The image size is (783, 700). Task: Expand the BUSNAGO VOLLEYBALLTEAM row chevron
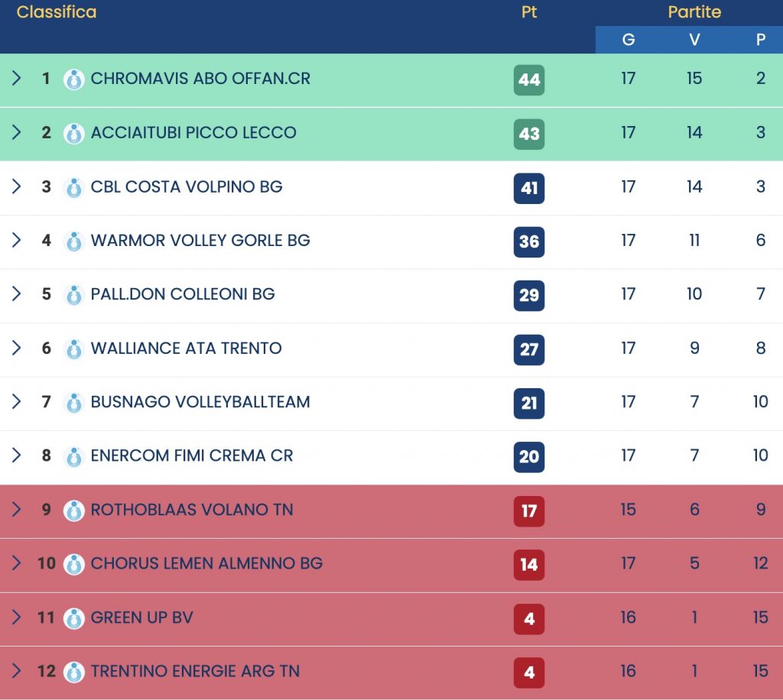click(16, 402)
